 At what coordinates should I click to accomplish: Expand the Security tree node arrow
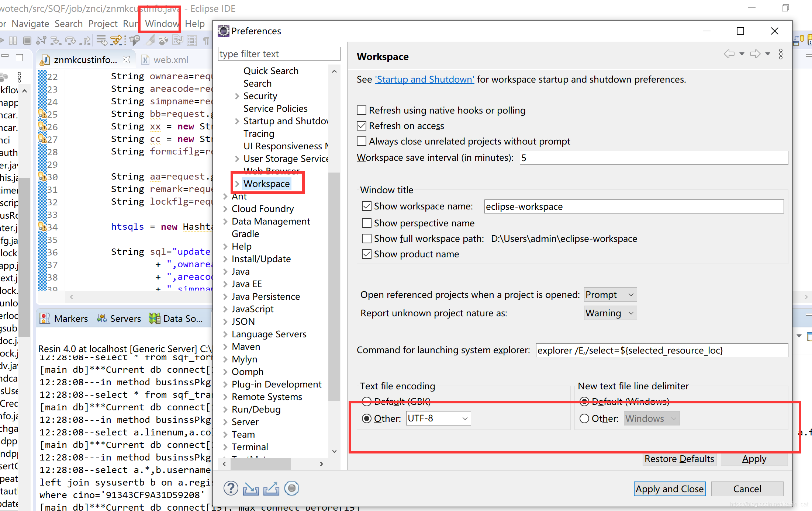[237, 96]
